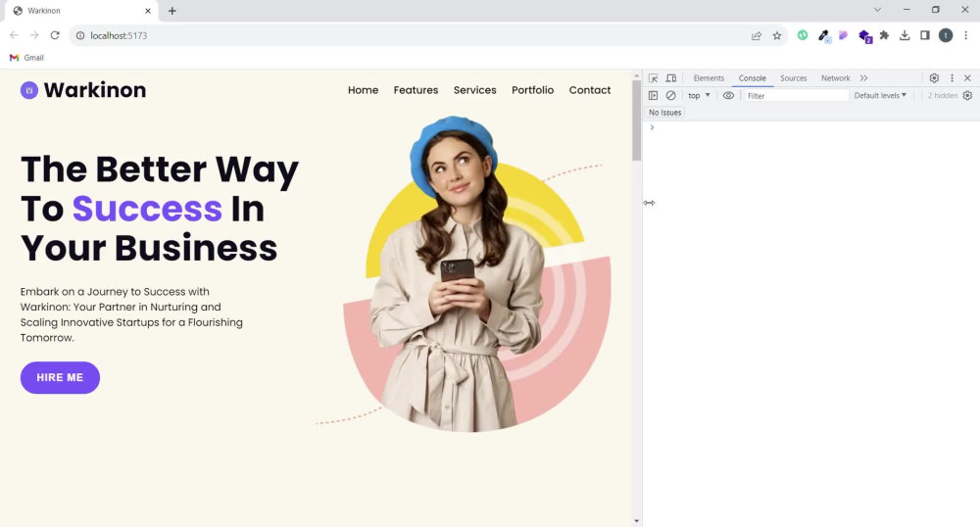Click the Warkinon brand name

[x=95, y=90]
